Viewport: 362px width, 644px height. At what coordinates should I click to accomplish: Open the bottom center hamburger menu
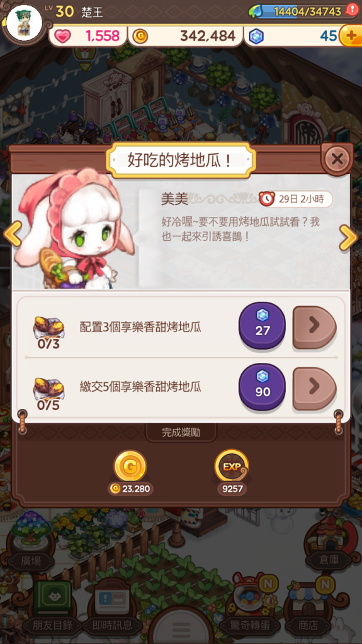tap(181, 628)
